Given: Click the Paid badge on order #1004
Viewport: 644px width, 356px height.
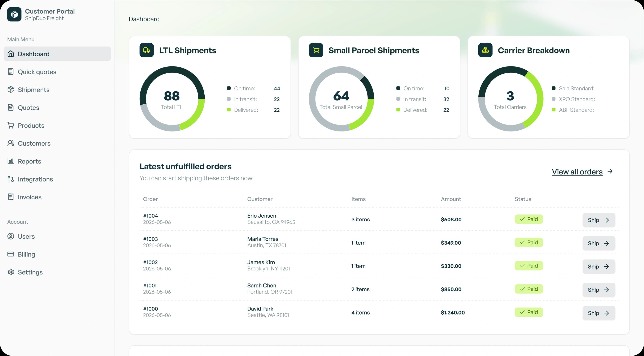Looking at the screenshot, I should click(529, 219).
